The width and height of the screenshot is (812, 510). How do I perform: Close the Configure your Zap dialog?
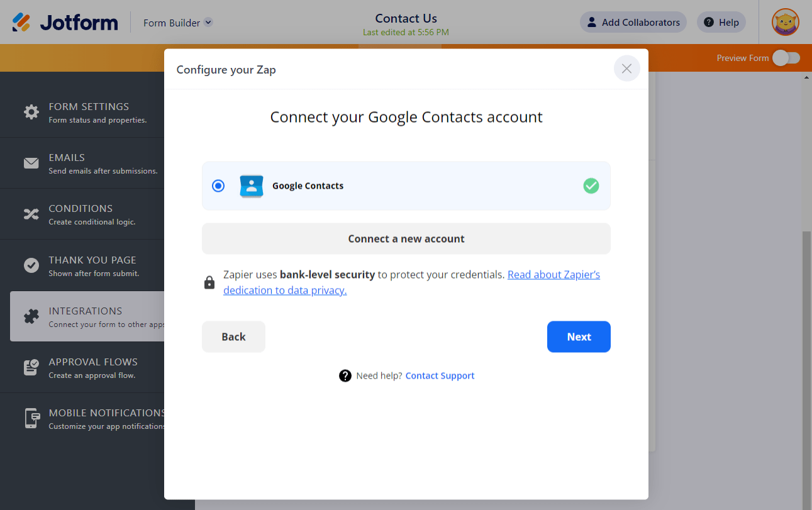626,69
